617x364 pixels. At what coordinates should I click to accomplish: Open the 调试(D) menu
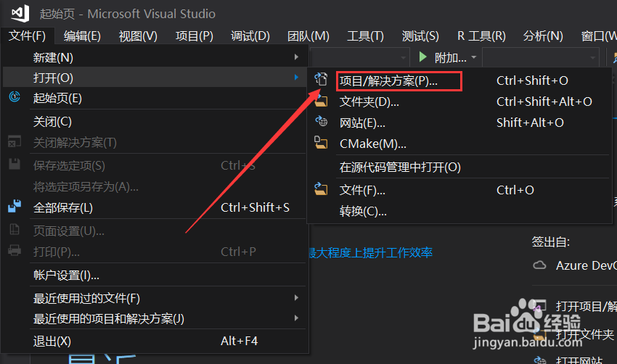click(250, 36)
